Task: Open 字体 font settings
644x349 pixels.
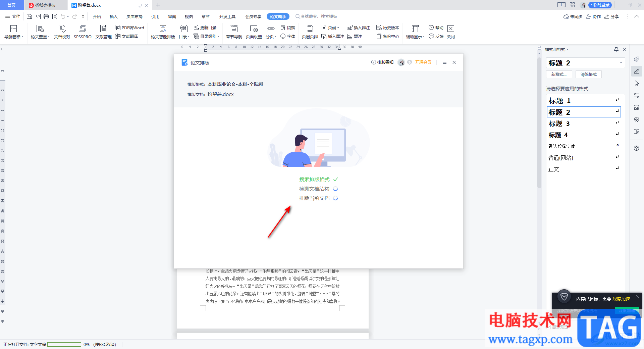Action: point(288,36)
